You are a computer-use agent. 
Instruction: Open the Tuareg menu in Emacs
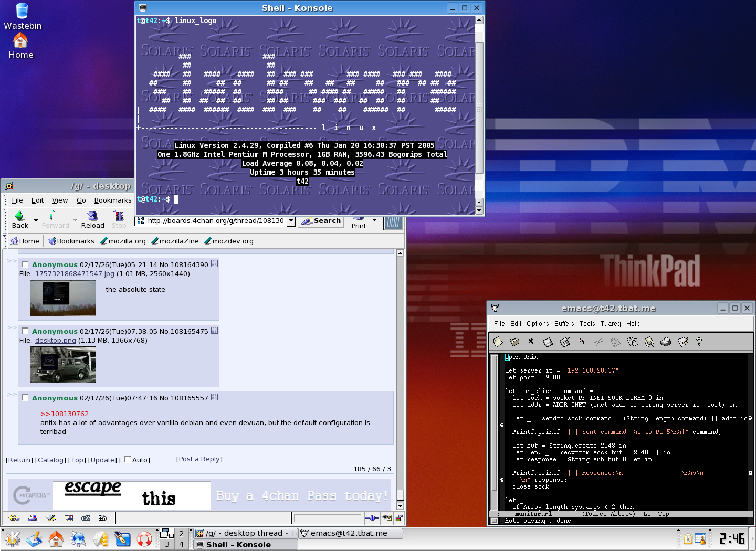pos(611,324)
